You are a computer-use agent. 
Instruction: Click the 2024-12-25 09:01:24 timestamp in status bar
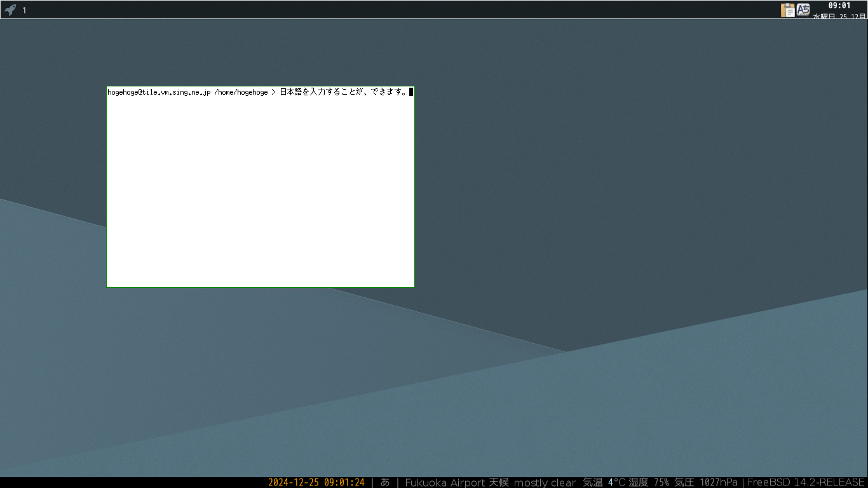coord(316,483)
